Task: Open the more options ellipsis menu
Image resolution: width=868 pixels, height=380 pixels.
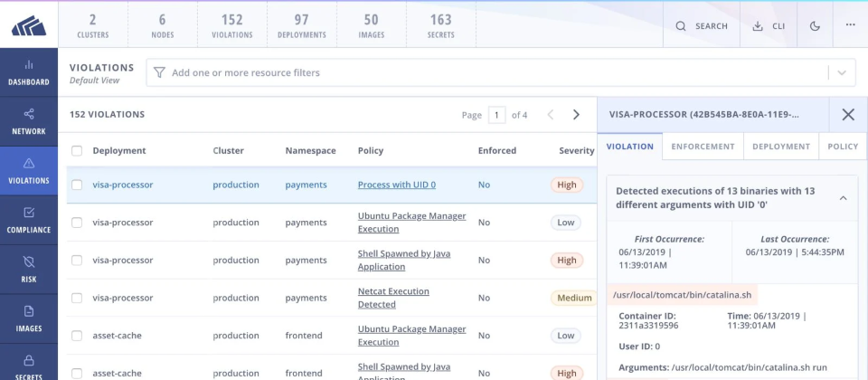Action: 850,25
